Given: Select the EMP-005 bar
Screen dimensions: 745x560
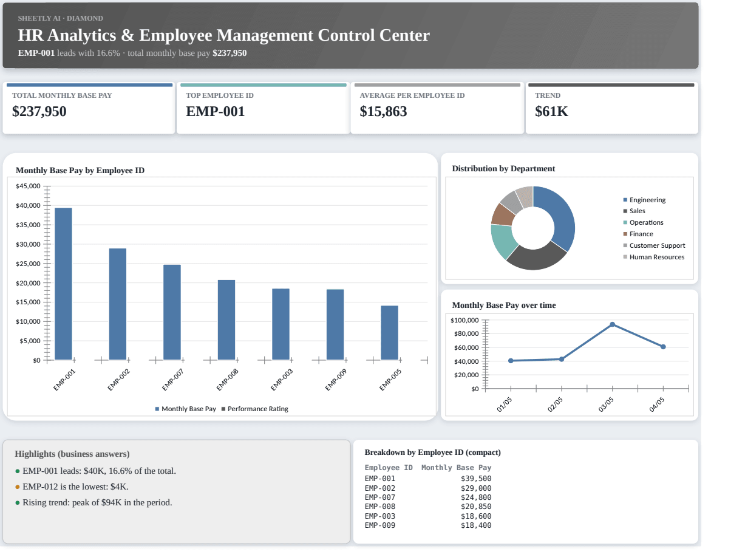Looking at the screenshot, I should click(390, 333).
